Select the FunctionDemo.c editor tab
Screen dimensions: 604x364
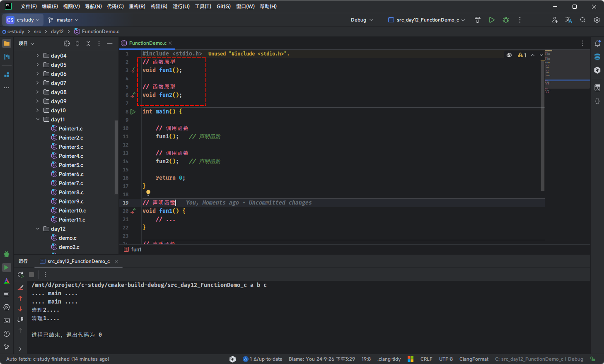(147, 43)
